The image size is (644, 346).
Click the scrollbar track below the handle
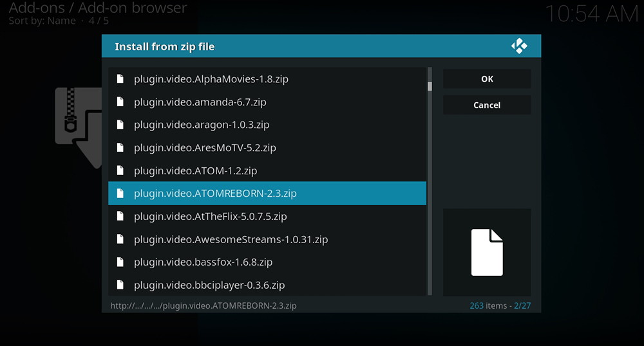430,193
